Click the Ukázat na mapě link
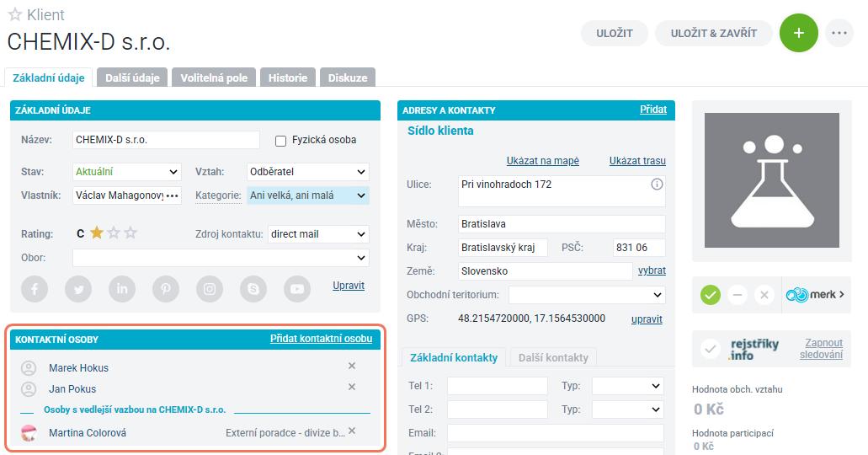Image resolution: width=868 pixels, height=455 pixels. 542,161
